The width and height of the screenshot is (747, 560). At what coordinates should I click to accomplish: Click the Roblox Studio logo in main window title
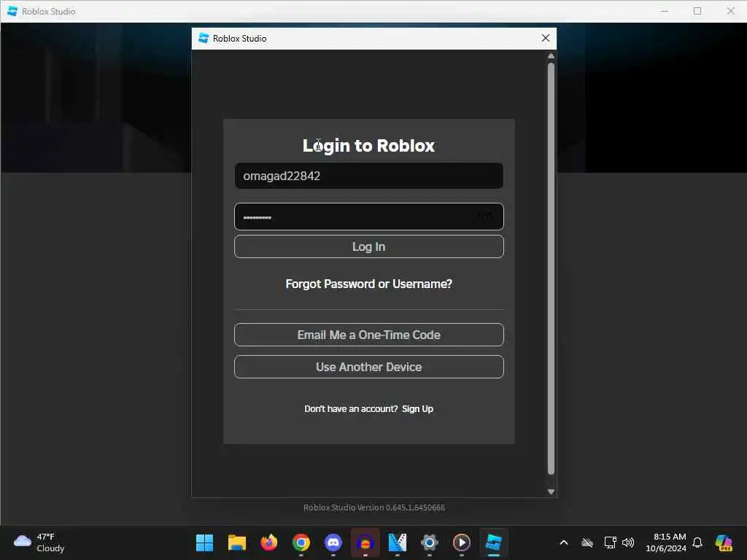click(x=12, y=11)
